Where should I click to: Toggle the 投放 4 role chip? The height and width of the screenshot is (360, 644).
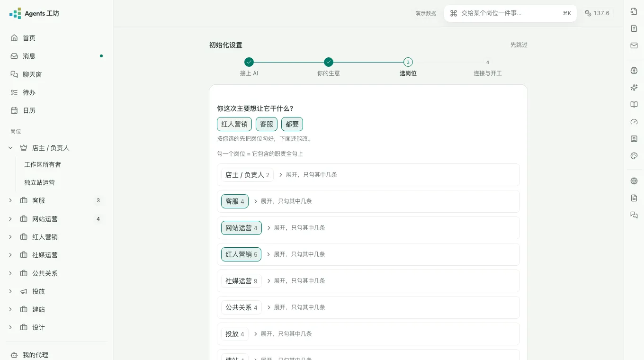click(x=235, y=334)
